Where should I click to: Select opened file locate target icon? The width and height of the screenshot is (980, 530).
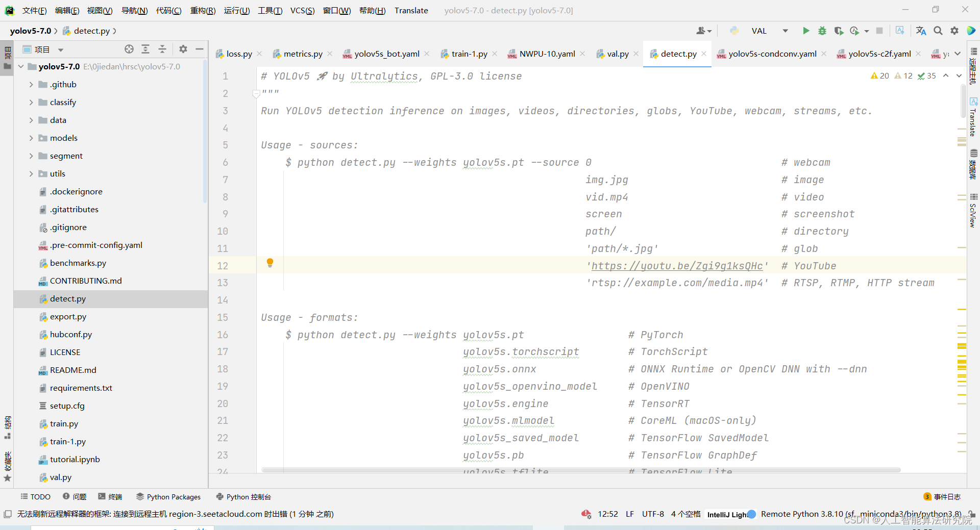[129, 49]
